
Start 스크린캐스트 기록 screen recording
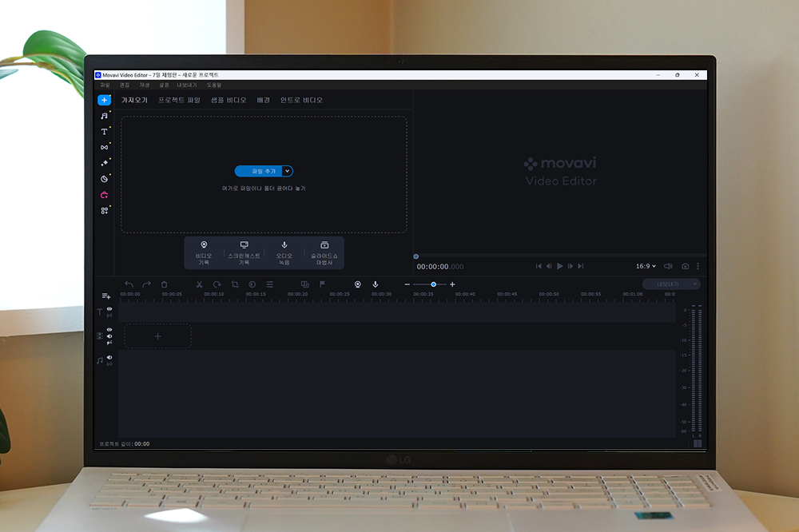click(244, 252)
